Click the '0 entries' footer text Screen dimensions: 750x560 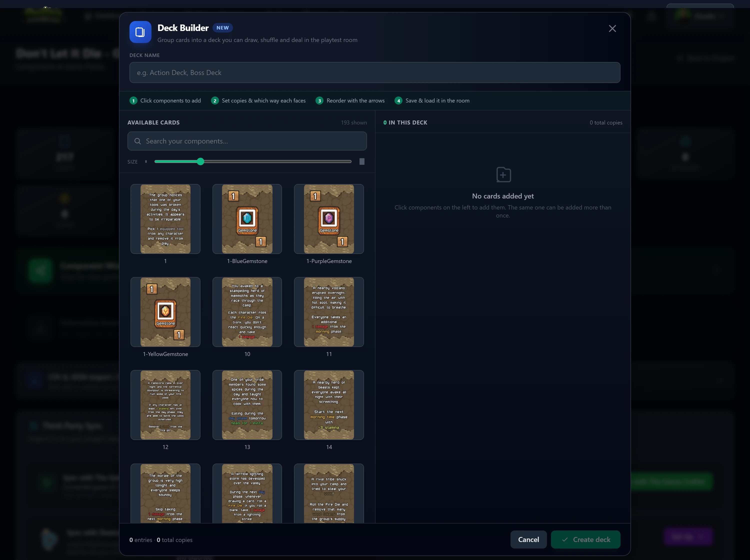tap(141, 540)
